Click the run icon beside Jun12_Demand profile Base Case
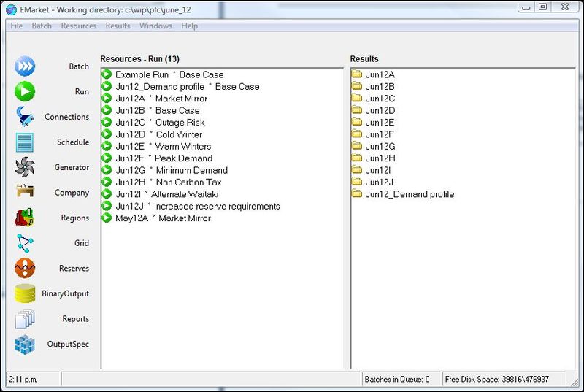Screen dimensions: 584x392 coord(107,86)
